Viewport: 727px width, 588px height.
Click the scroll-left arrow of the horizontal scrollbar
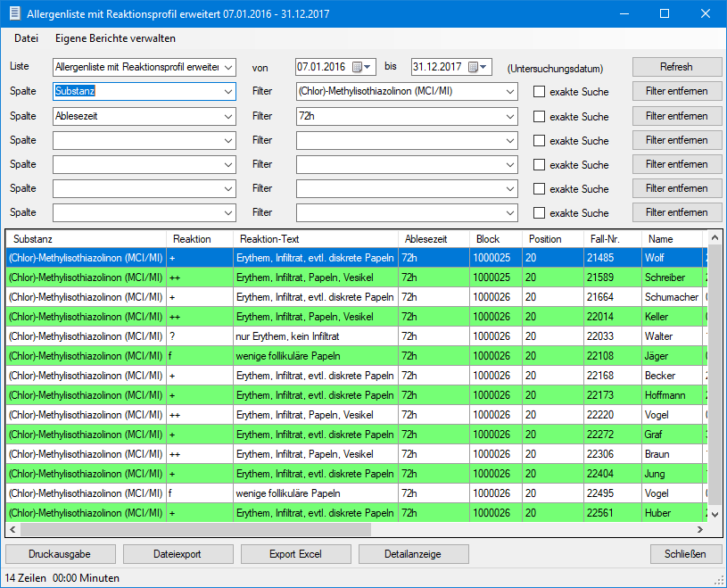[x=13, y=530]
